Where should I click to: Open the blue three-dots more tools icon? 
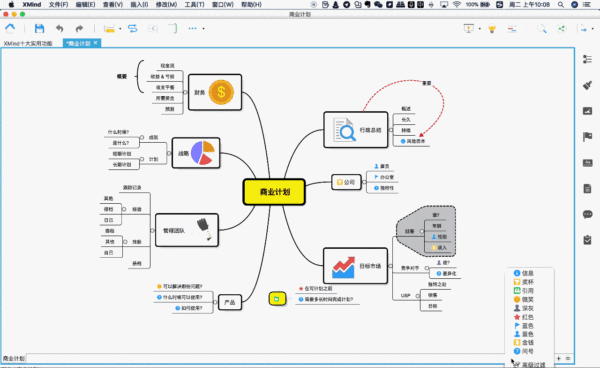pyautogui.click(x=192, y=28)
